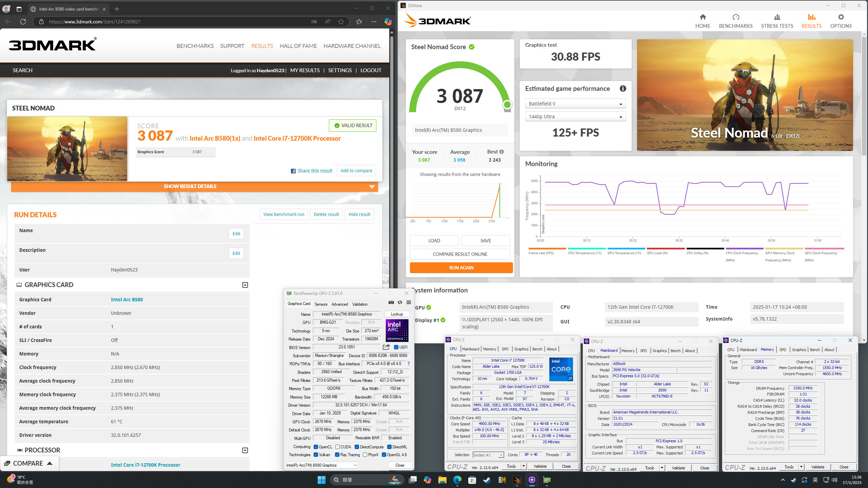Toggle the OpenCL checkbox in GPU-Z

pos(316,447)
